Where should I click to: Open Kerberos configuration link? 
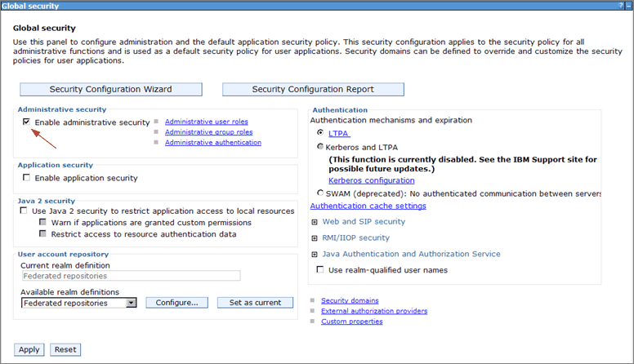point(371,180)
